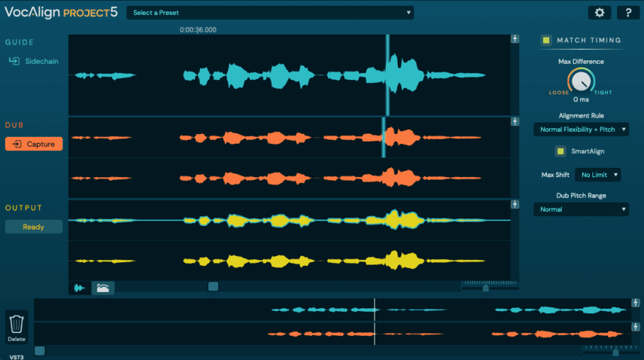Viewport: 644px width, 360px height.
Task: Click the main waveform horizontal scroll handle
Action: [213, 286]
